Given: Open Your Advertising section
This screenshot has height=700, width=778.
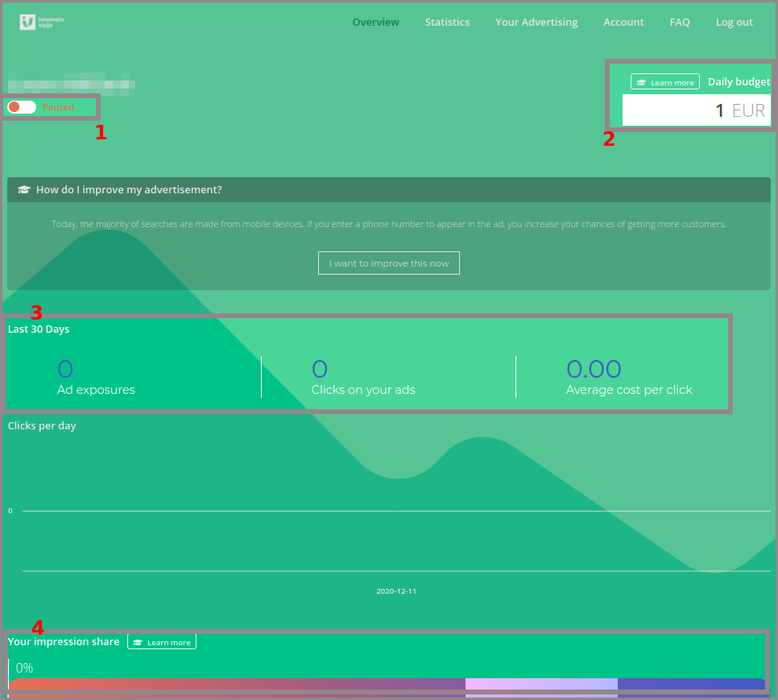Looking at the screenshot, I should point(536,23).
